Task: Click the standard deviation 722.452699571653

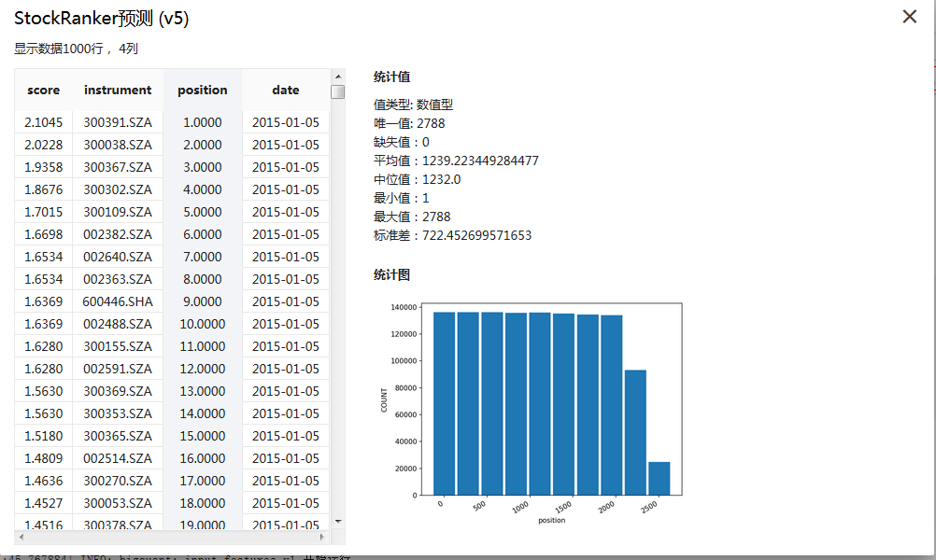Action: (476, 235)
